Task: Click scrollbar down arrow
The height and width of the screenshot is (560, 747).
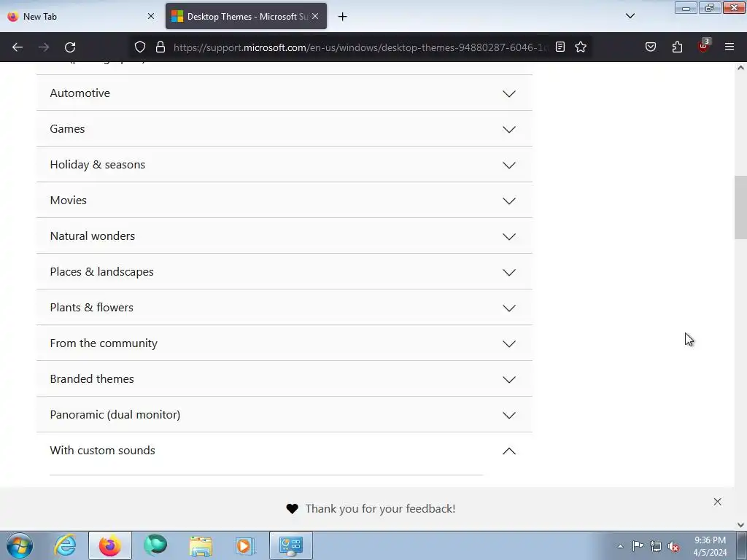Action: point(740,525)
